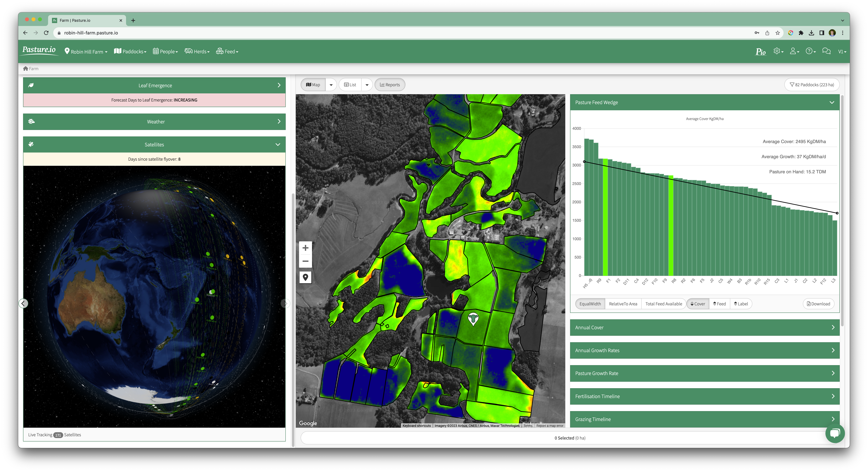868x472 pixels.
Task: Open the Reports view
Action: pyautogui.click(x=390, y=85)
